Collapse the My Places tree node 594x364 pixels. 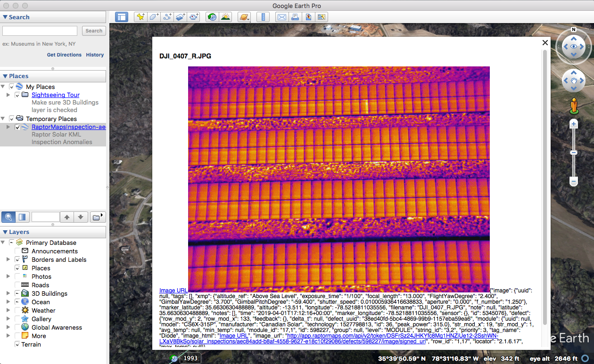(3, 87)
